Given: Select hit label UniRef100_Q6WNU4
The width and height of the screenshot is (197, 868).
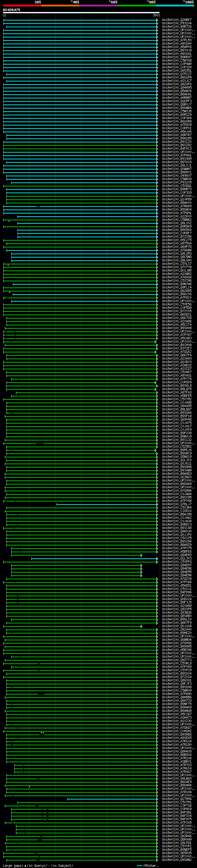Looking at the screenshot, I should (x=176, y=640).
